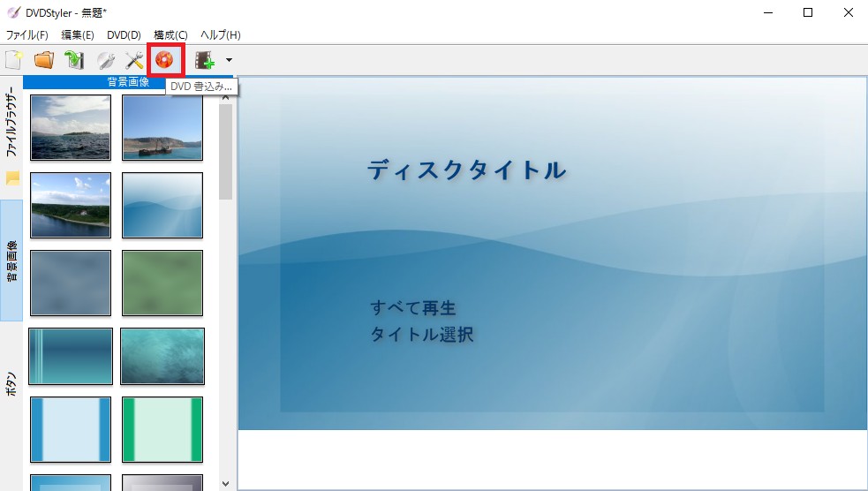This screenshot has width=868, height=491.
Task: Click the Save project icon
Action: [74, 60]
